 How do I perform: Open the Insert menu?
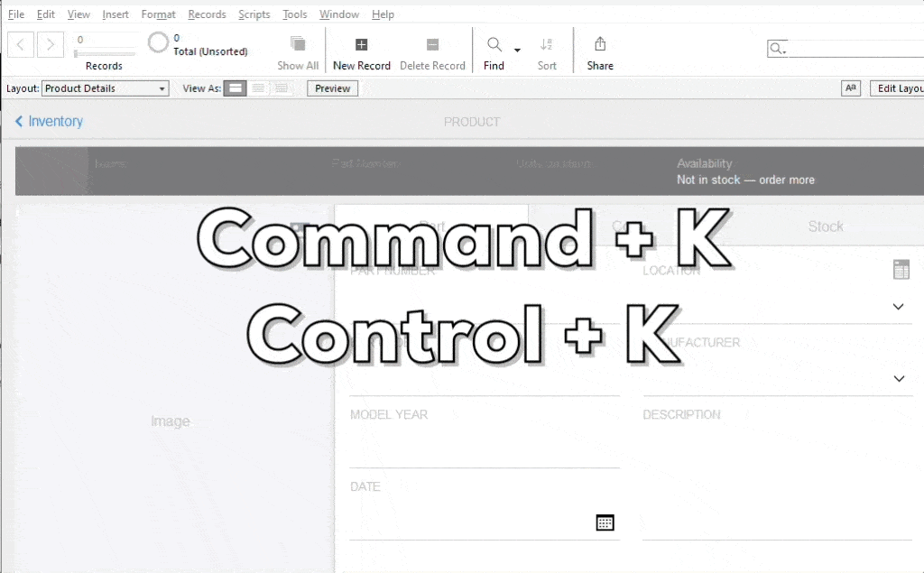click(115, 14)
